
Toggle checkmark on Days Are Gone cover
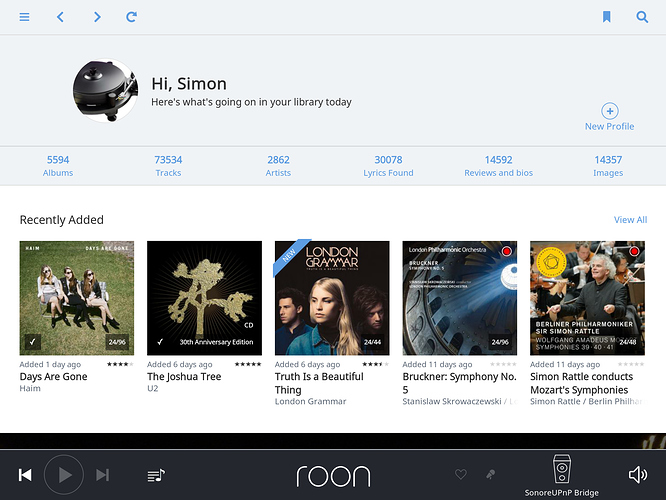coord(33,342)
